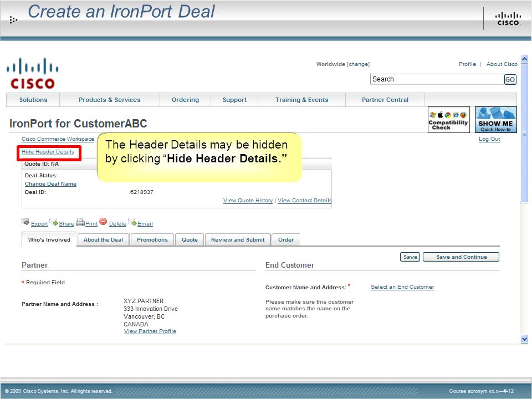Click the Share text link

pyautogui.click(x=66, y=223)
